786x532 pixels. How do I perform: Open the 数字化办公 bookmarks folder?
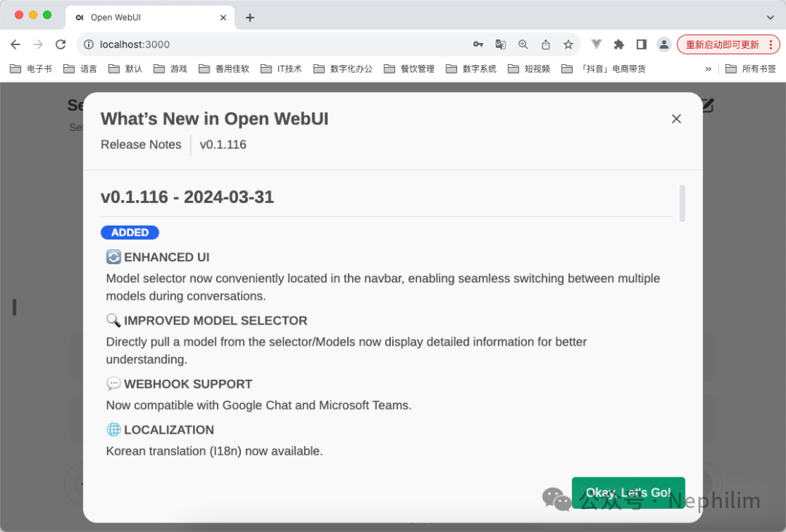343,68
